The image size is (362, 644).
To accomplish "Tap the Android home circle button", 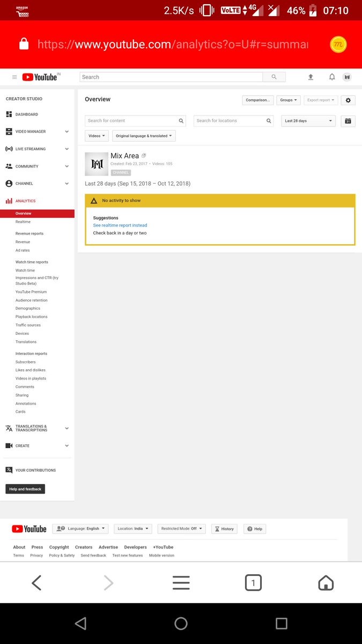I will 181,623.
